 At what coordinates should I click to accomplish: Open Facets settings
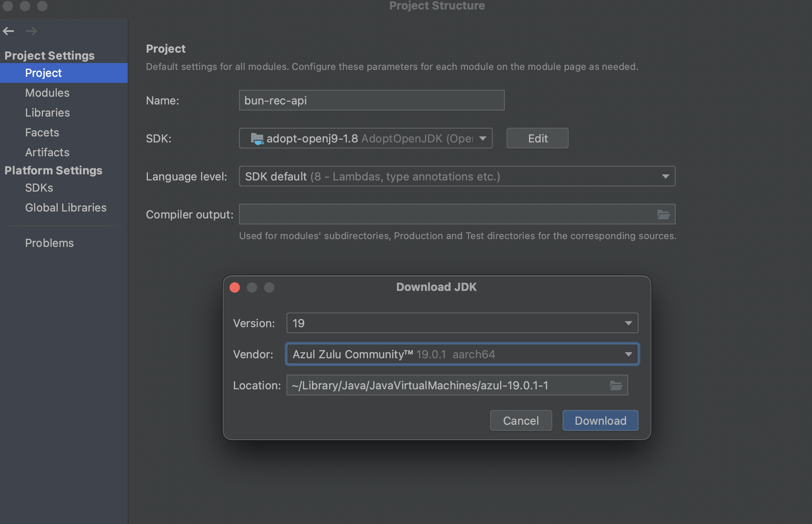(x=64, y=133)
